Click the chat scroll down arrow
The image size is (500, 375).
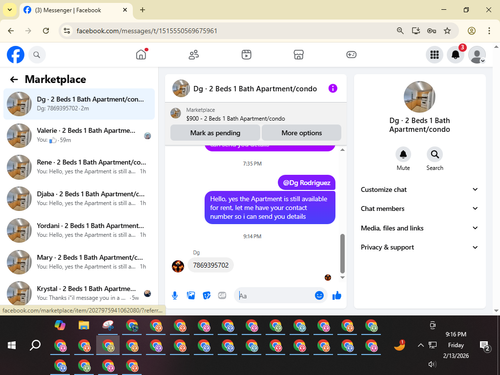pyautogui.click(x=342, y=277)
